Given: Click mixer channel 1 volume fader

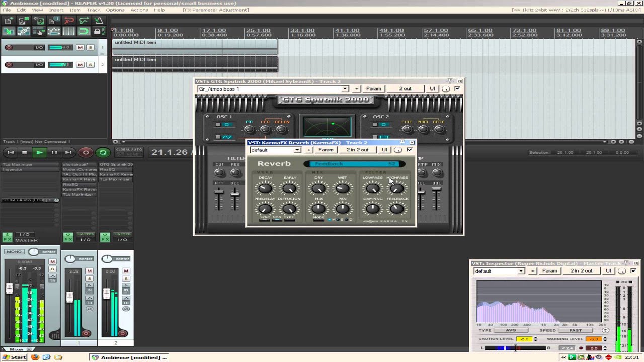Looking at the screenshot, I should 70,297.
